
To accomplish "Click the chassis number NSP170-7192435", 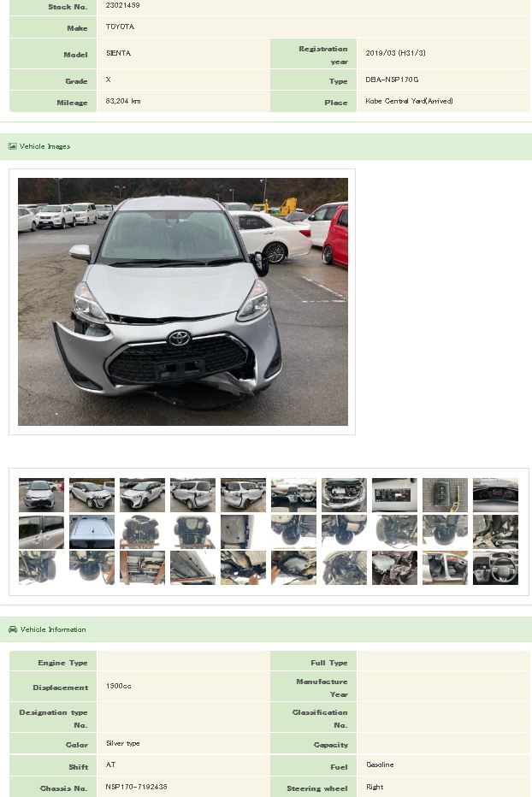I will (x=136, y=787).
